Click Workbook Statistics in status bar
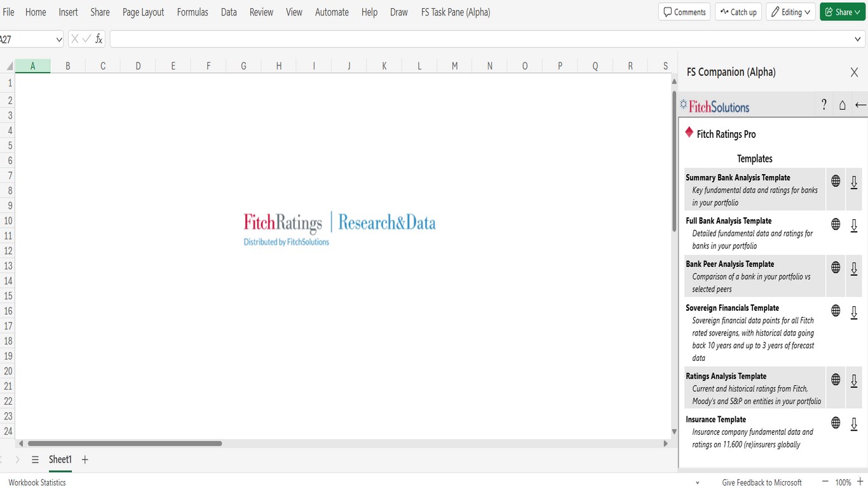Image resolution: width=868 pixels, height=488 pixels. 37,482
